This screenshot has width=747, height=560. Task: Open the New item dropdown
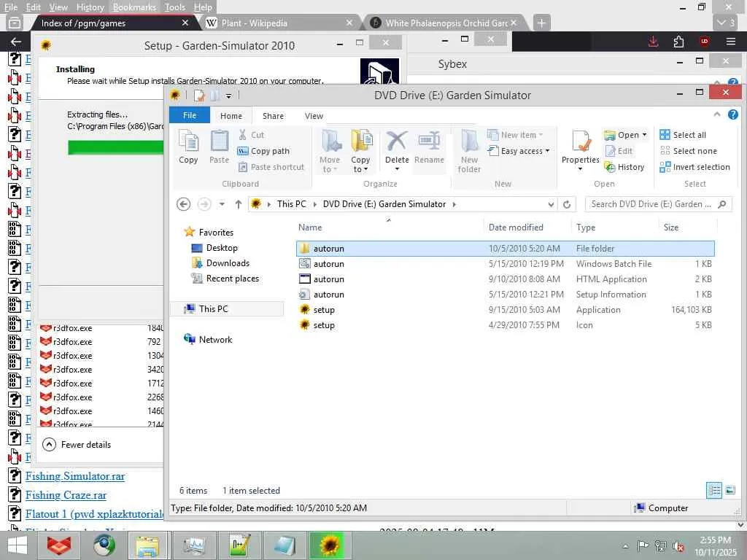[x=516, y=135]
